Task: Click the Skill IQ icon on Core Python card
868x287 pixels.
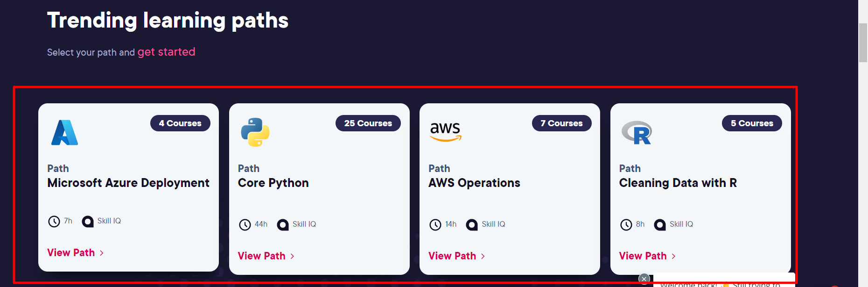Action: pos(283,225)
